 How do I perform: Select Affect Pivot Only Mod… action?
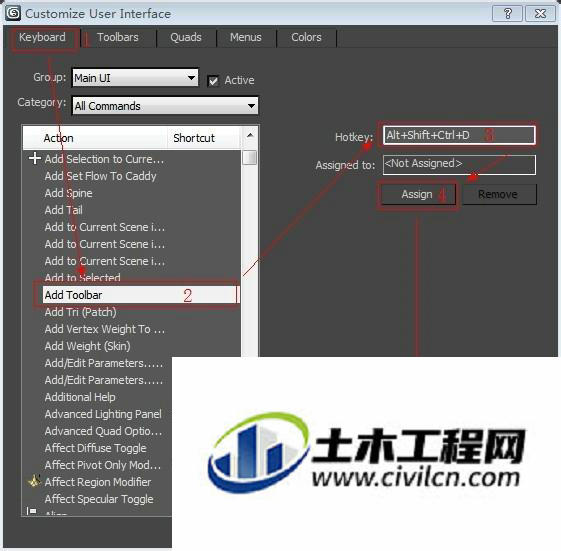[x=103, y=465]
